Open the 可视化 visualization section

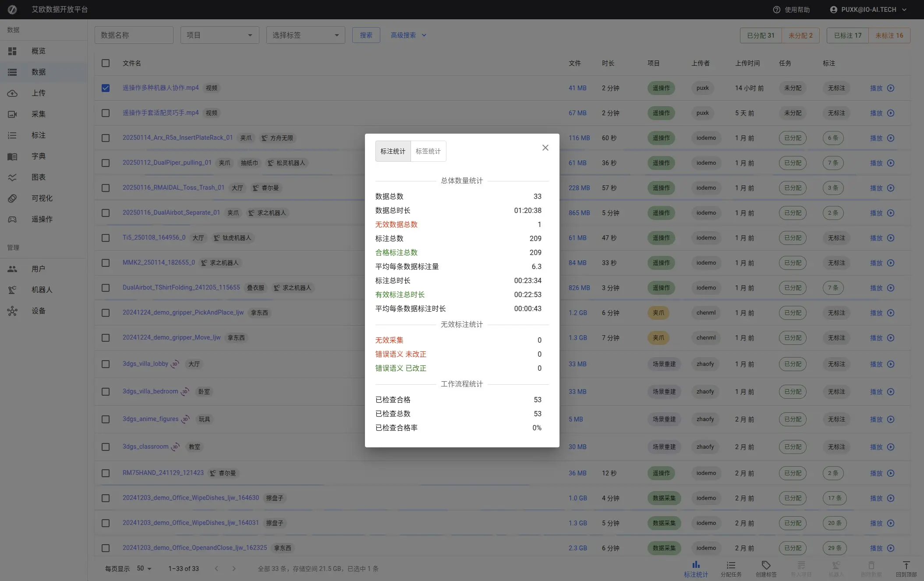(x=42, y=198)
